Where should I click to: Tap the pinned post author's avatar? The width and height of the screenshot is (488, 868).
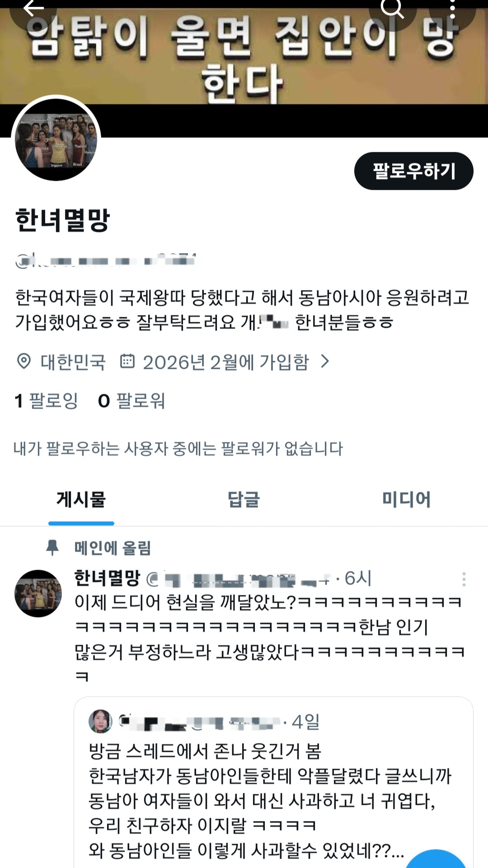coord(38,593)
